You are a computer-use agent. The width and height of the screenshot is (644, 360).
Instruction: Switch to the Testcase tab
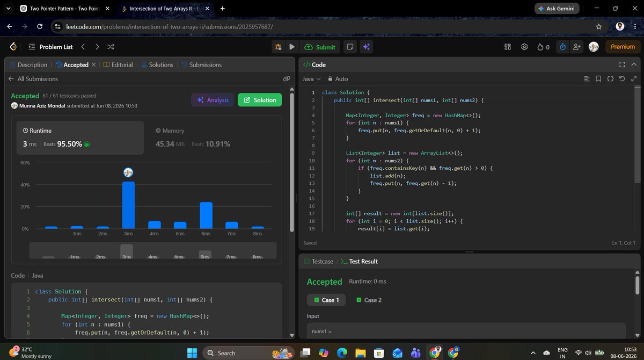coord(318,261)
